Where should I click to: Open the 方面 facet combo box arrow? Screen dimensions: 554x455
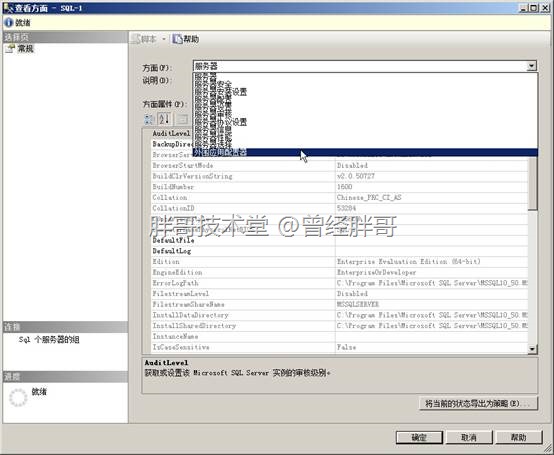tap(531, 66)
